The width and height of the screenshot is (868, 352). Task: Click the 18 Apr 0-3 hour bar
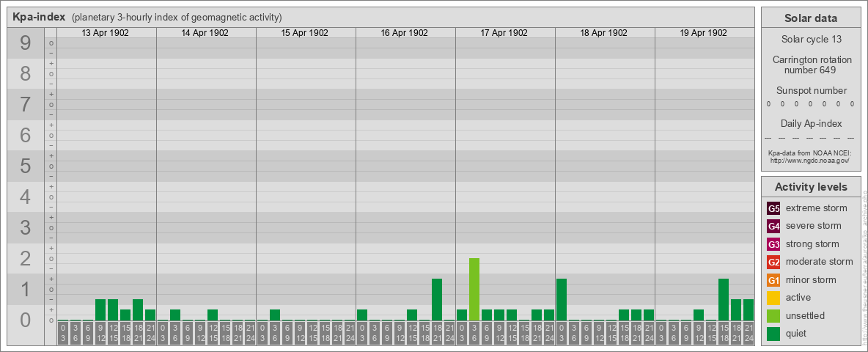coord(562,299)
